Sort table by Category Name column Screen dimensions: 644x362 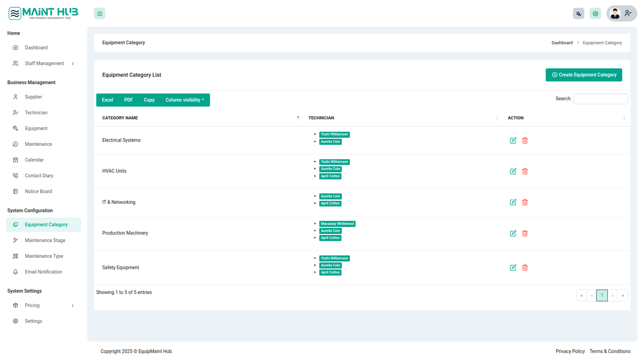pyautogui.click(x=120, y=118)
